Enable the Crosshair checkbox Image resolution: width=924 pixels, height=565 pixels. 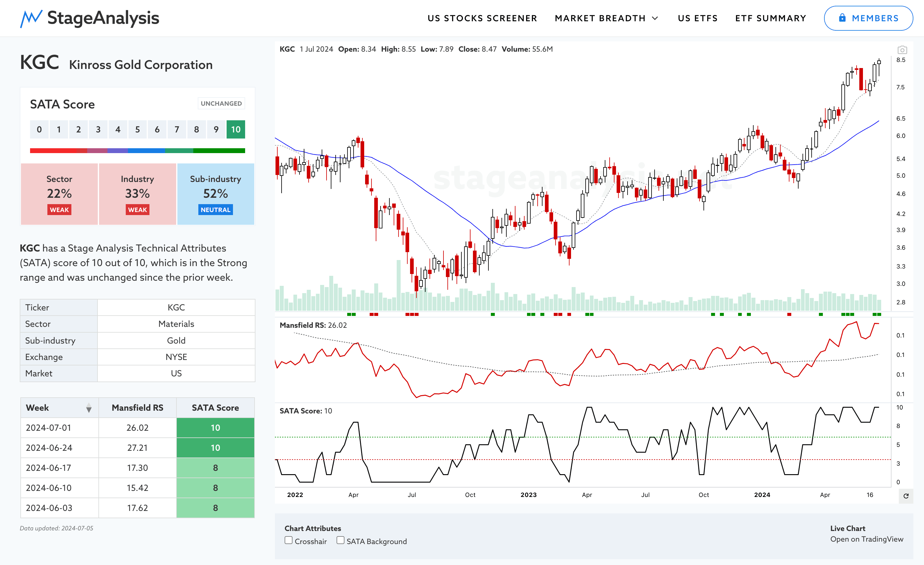pyautogui.click(x=288, y=540)
